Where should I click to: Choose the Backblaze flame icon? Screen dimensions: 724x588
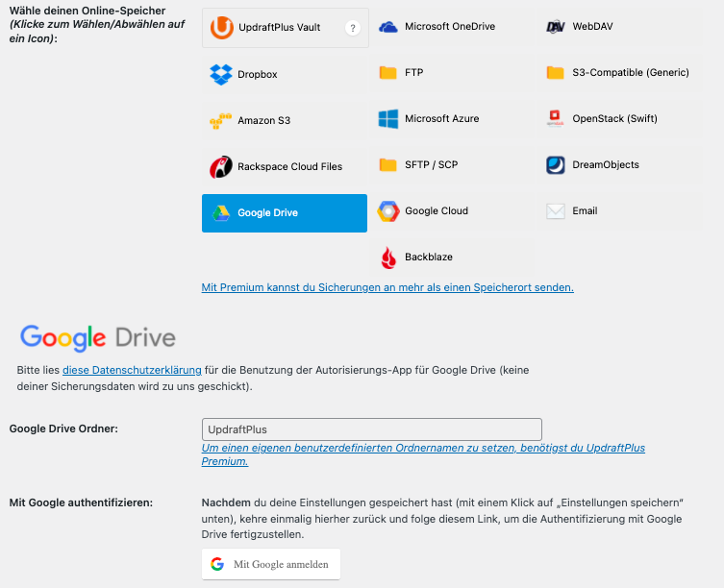point(388,257)
